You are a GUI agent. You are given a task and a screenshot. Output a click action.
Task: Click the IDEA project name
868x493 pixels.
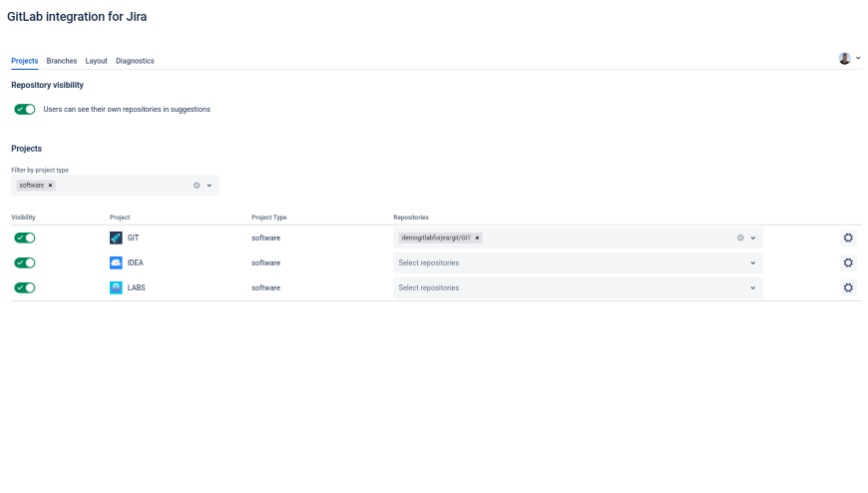pyautogui.click(x=135, y=262)
